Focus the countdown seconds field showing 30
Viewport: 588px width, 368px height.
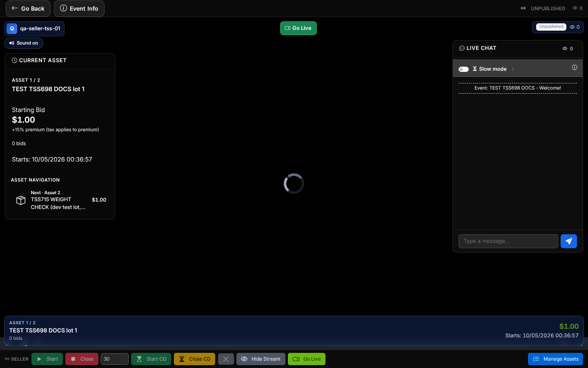pos(115,359)
